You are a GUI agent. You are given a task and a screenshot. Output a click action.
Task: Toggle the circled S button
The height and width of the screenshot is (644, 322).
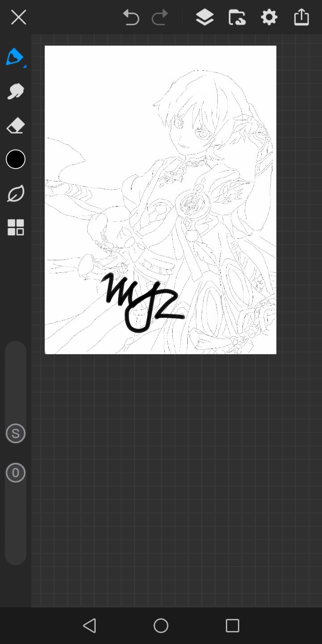coord(16,433)
